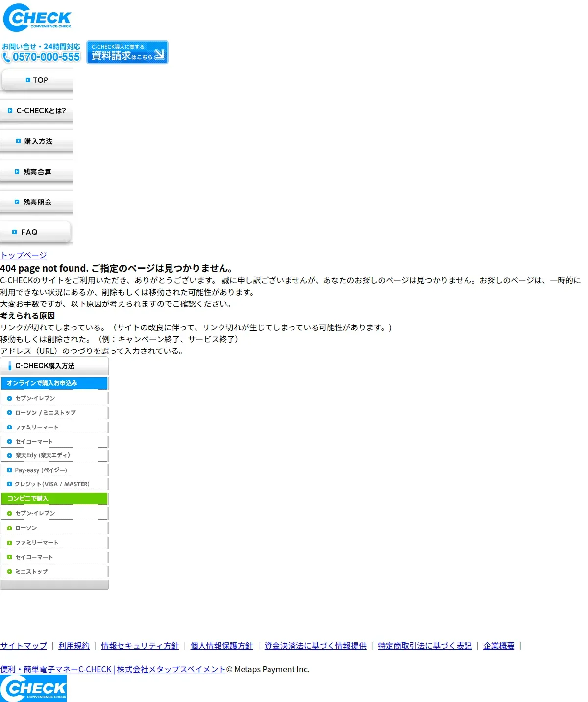The image size is (588, 702).
Task: Open the 資料請求 request materials banner
Action: click(127, 52)
